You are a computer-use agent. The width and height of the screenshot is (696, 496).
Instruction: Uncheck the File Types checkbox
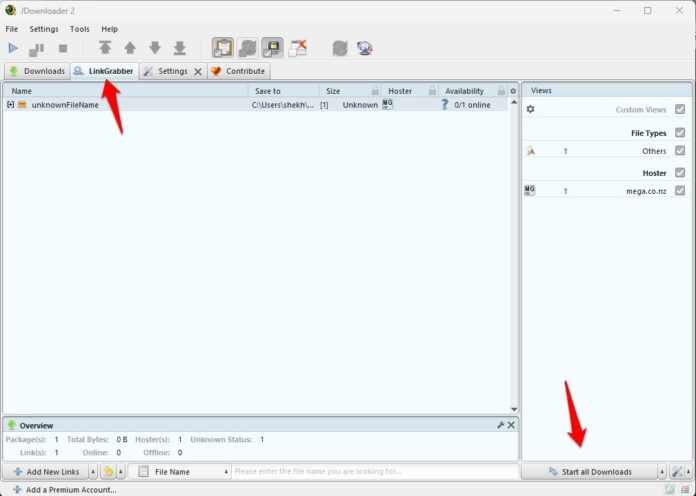(680, 132)
